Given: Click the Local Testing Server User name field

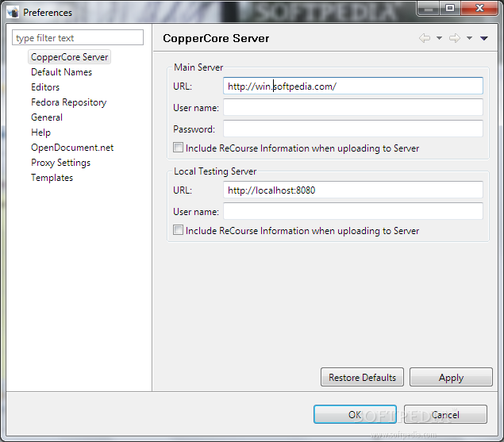Looking at the screenshot, I should (353, 211).
